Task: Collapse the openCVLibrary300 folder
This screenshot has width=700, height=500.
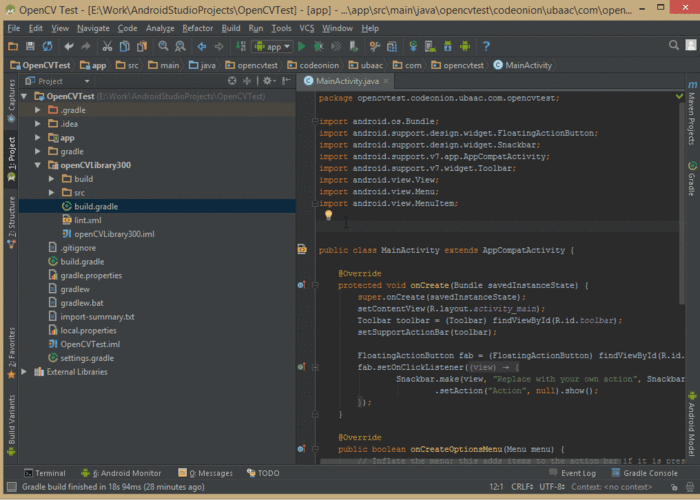Action: click(39, 165)
